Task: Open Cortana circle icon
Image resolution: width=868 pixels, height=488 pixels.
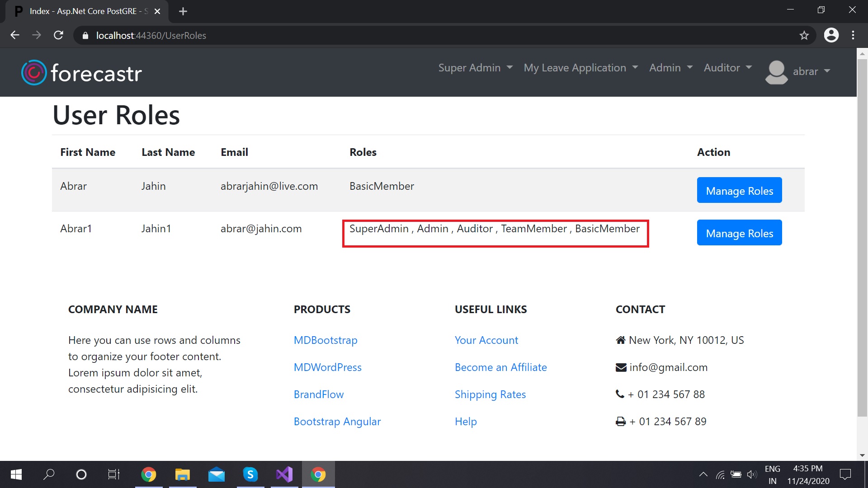Action: [81, 474]
